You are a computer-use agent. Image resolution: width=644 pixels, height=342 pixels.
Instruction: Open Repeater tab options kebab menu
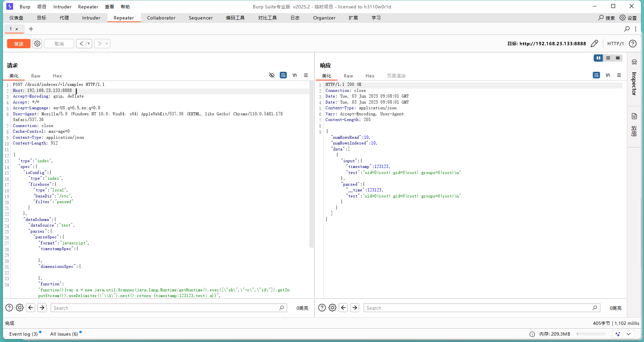636,29
